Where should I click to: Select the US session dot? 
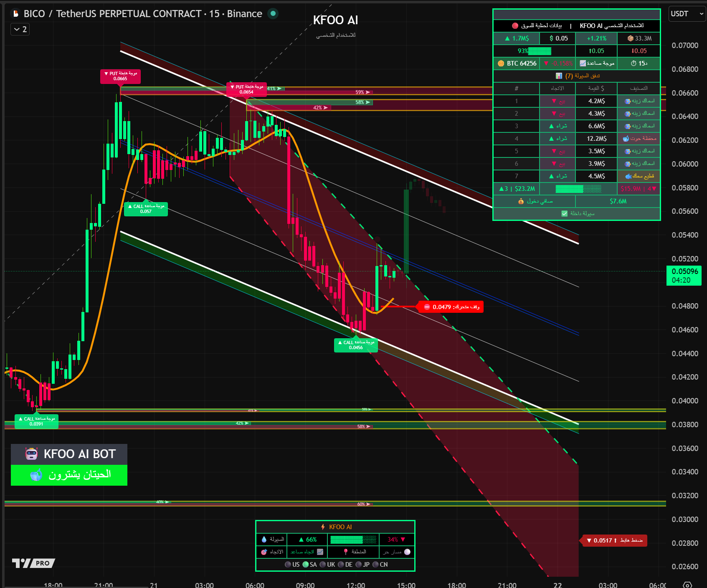click(288, 565)
